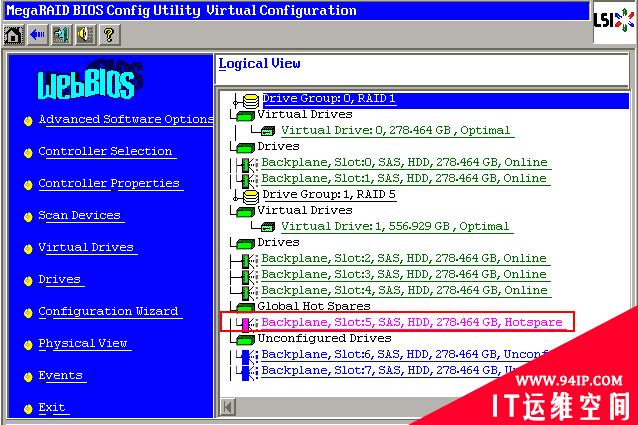Screen dimensions: 638x425
Task: Click the pink Slot:5 hotspare drive icon
Action: click(x=248, y=324)
